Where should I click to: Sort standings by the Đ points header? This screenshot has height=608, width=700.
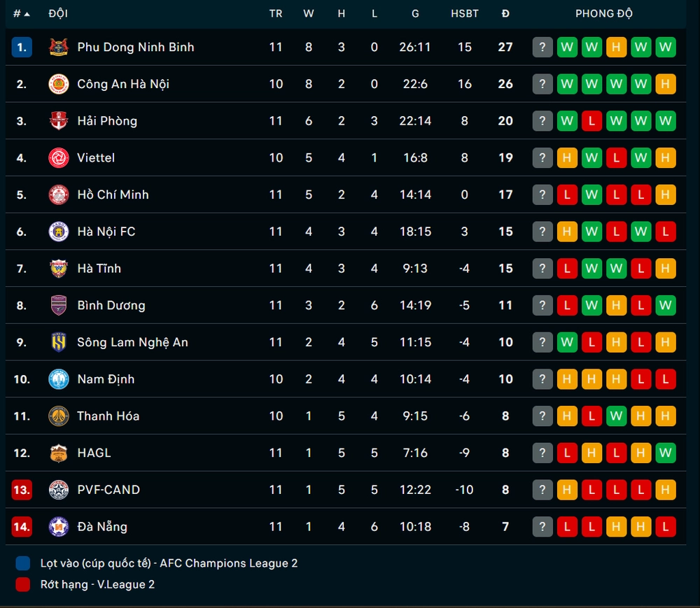coord(505,13)
